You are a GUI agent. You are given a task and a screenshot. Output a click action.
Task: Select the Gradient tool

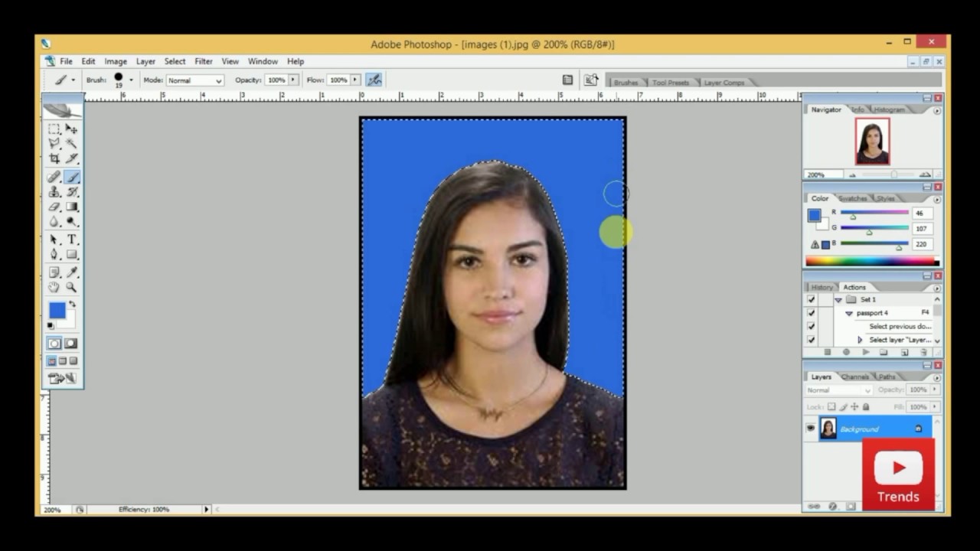tap(71, 207)
